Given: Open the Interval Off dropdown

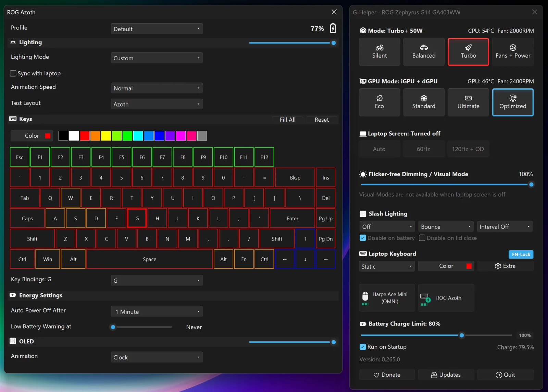Looking at the screenshot, I should (505, 226).
